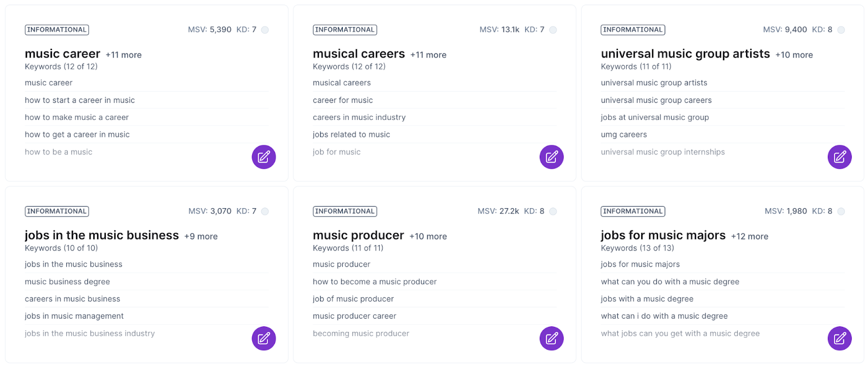The image size is (868, 367).
Task: Edit the universal music group artists card
Action: [x=839, y=157]
